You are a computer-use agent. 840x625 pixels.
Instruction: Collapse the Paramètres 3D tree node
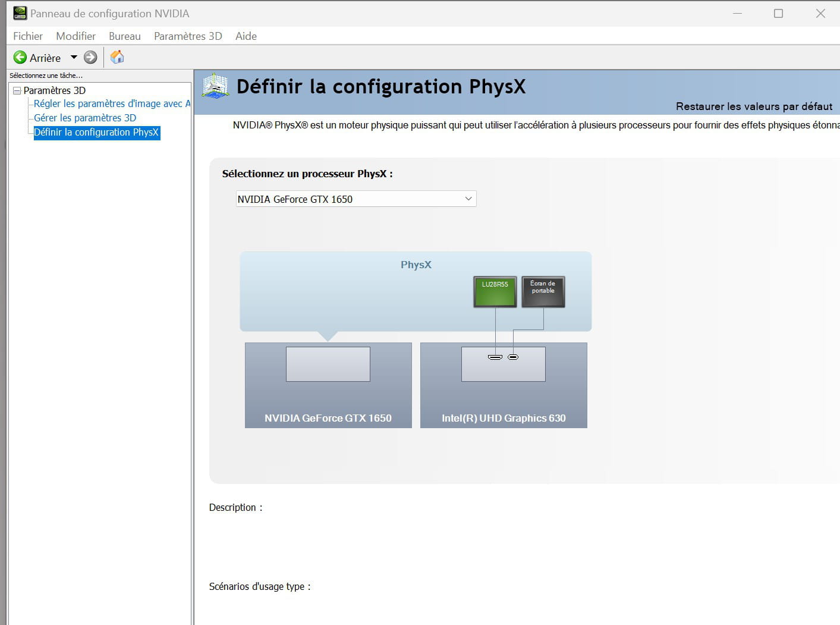click(17, 90)
